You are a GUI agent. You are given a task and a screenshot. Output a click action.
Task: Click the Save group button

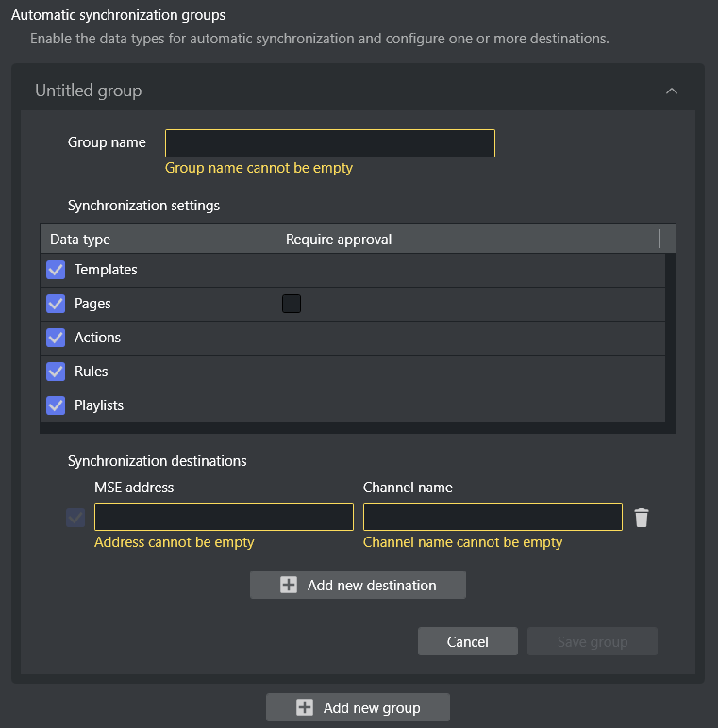[x=592, y=641]
